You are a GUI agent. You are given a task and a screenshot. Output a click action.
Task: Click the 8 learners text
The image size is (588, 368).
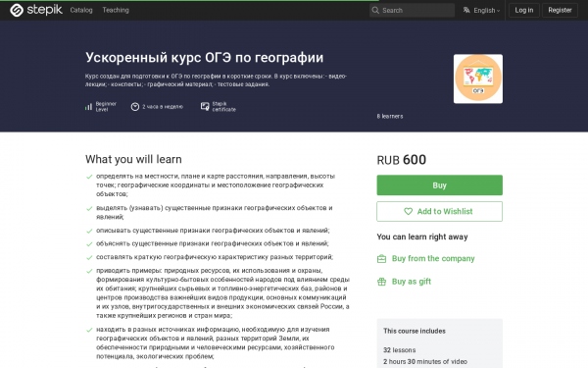pos(390,117)
